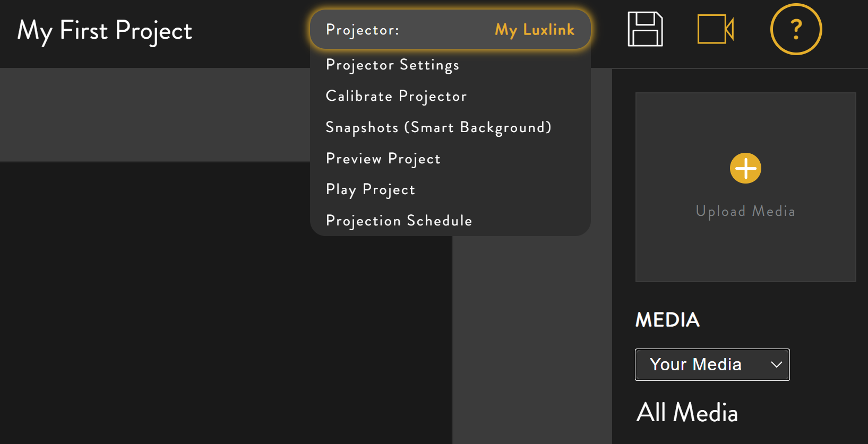Choose Snapshots (Smart Background) option
The width and height of the screenshot is (868, 444).
click(438, 127)
